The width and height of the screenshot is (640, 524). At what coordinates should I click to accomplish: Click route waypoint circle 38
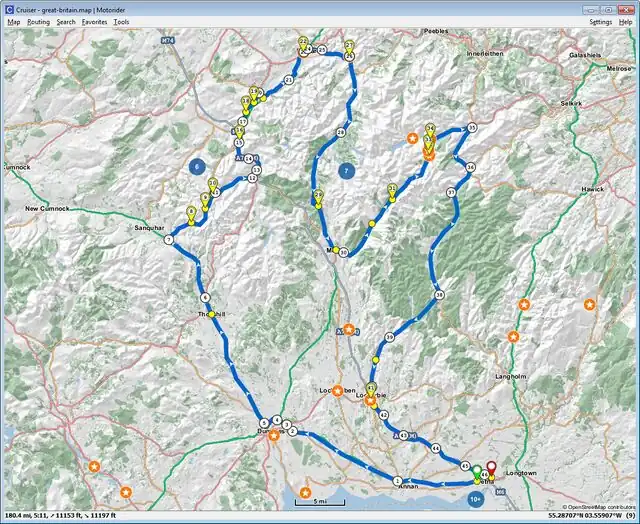pyautogui.click(x=439, y=294)
